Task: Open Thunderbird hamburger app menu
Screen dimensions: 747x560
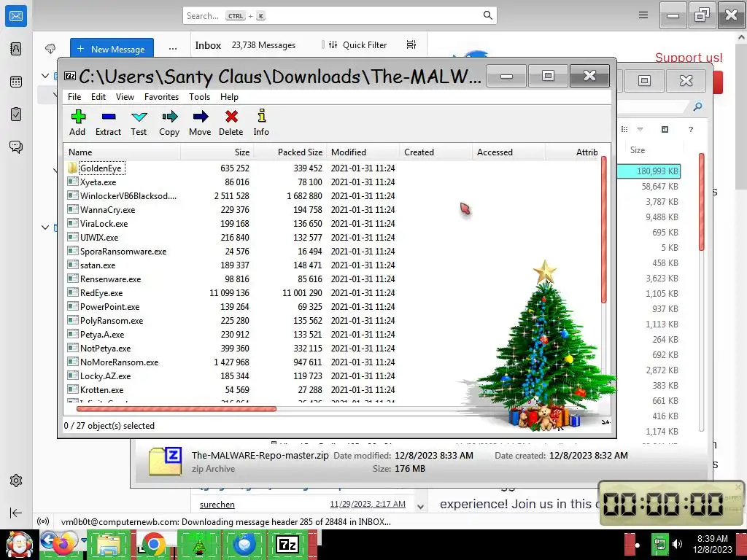Action: coord(643,15)
